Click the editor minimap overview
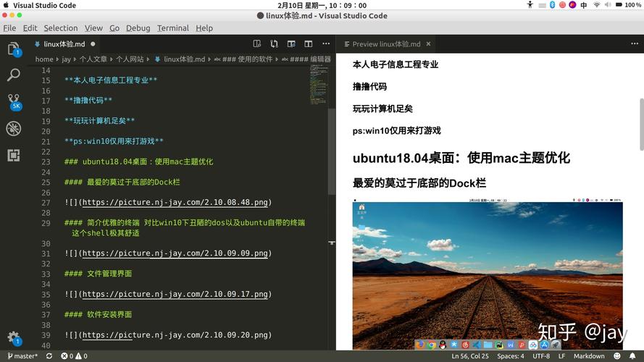The height and width of the screenshot is (362, 644). (x=318, y=85)
